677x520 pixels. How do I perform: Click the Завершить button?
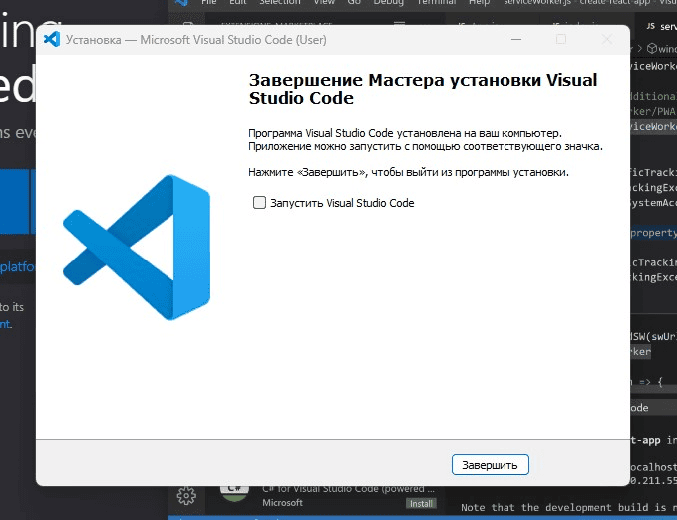(x=490, y=465)
